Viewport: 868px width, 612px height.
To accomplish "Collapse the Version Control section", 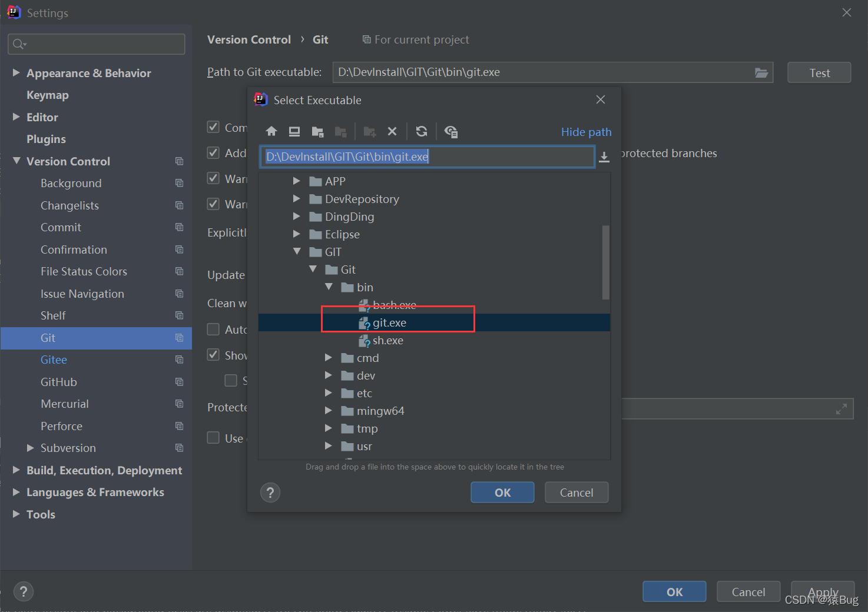I will (x=16, y=161).
